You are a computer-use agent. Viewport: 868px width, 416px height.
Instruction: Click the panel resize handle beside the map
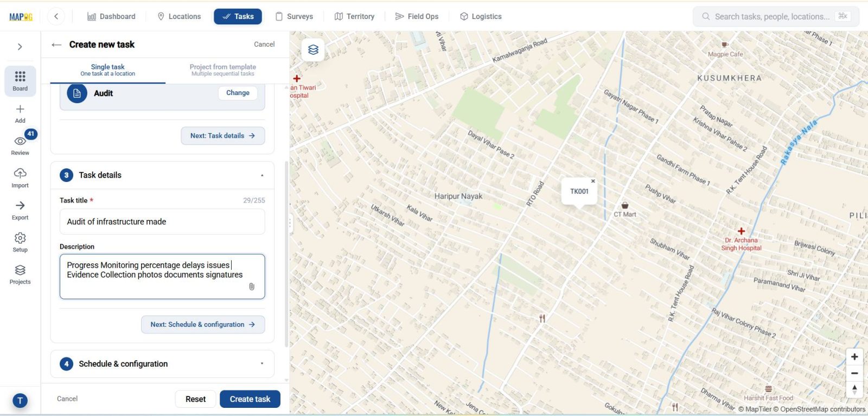(290, 223)
